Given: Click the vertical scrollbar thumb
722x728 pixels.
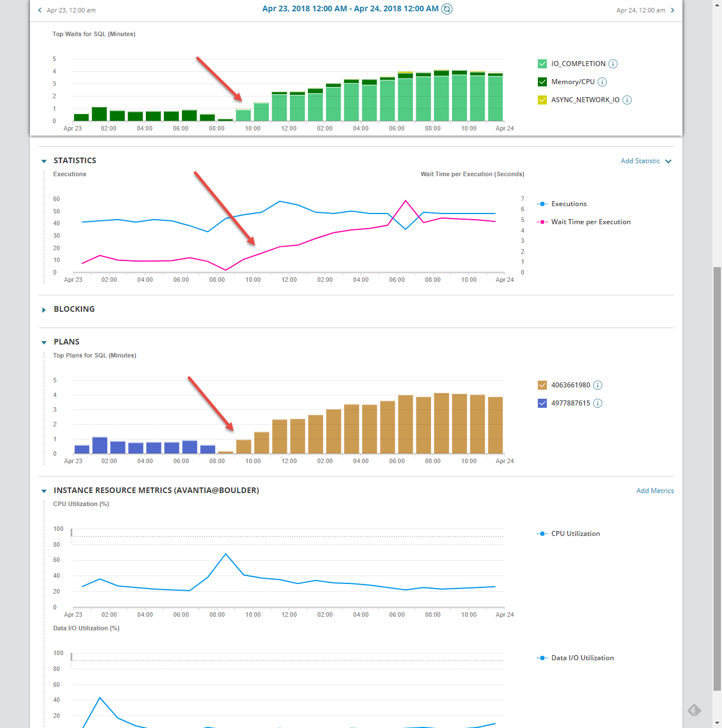Looking at the screenshot, I should click(x=717, y=479).
